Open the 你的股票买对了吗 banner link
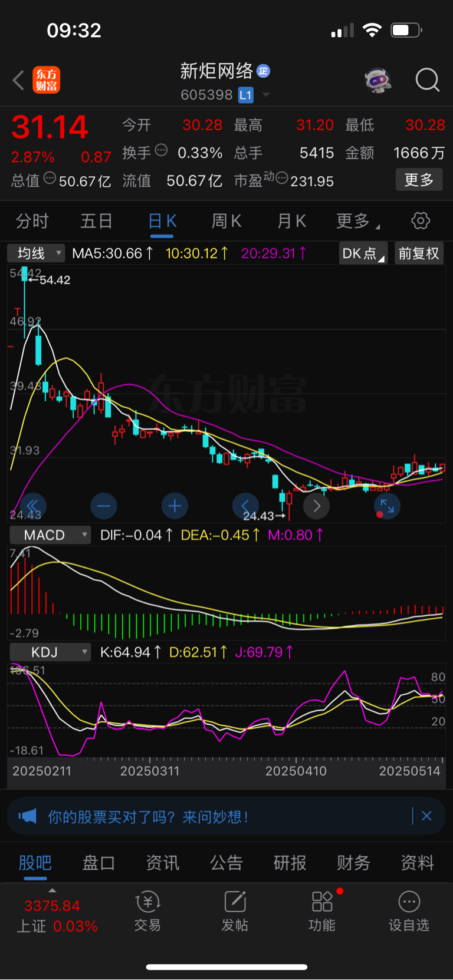453x980 pixels. 148,817
